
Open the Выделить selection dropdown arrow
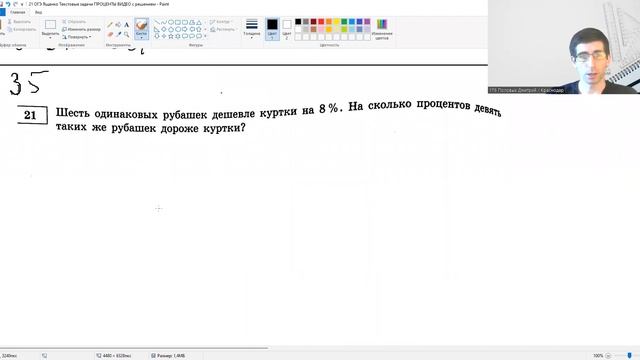[50, 38]
